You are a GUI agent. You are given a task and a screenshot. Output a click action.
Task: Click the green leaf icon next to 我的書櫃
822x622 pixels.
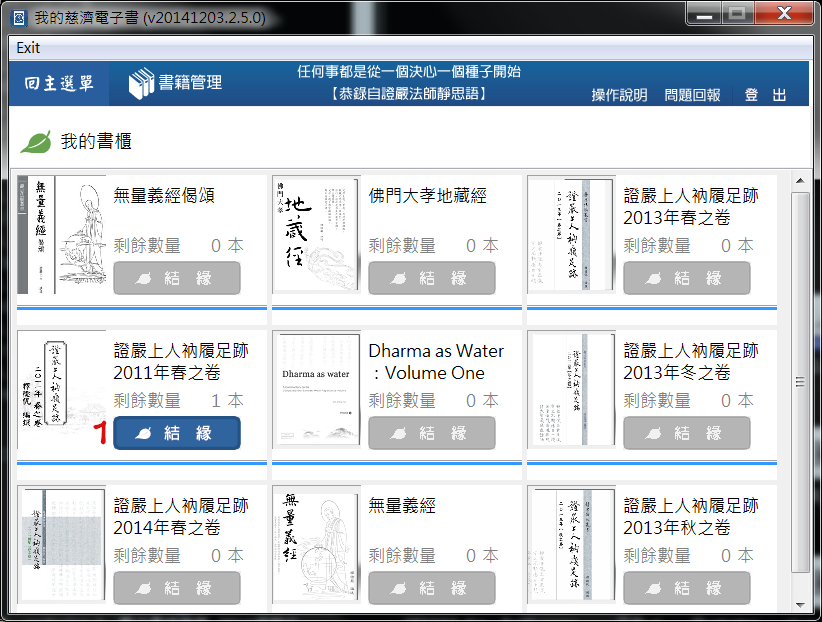point(36,142)
